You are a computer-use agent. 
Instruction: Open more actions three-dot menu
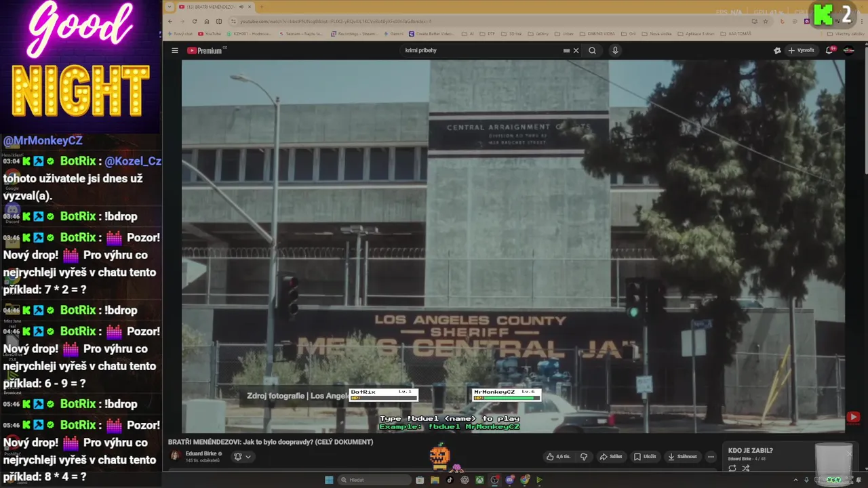[711, 457]
